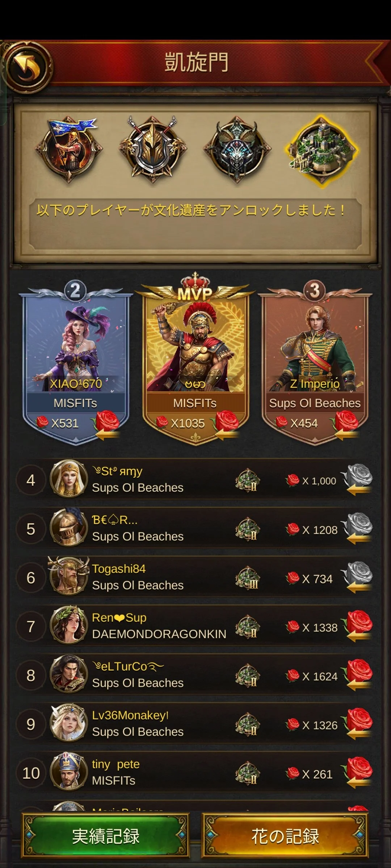The image size is (391, 868).
Task: Select the dark horned helmet badge
Action: point(237,149)
